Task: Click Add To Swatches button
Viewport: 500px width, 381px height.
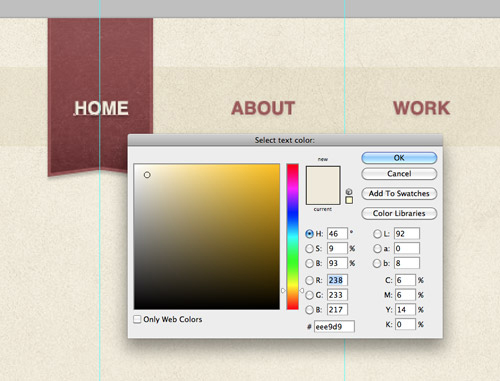Action: click(x=399, y=194)
